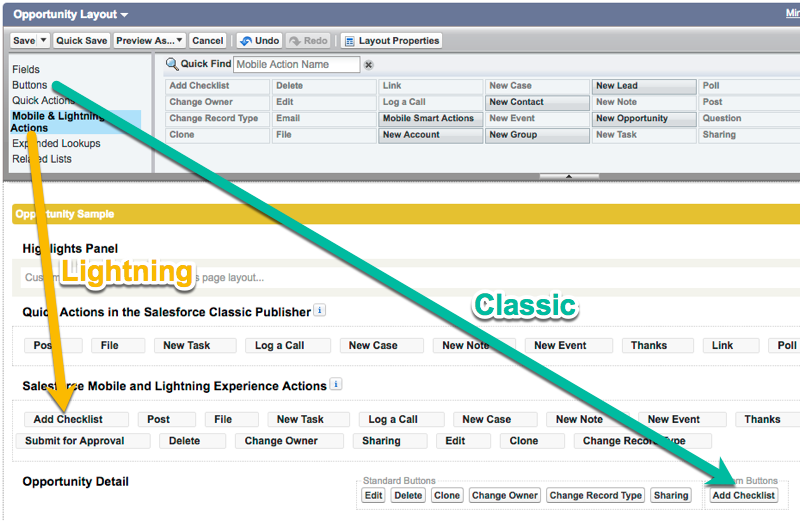
Task: Click Add Checklist custom button
Action: tap(743, 495)
